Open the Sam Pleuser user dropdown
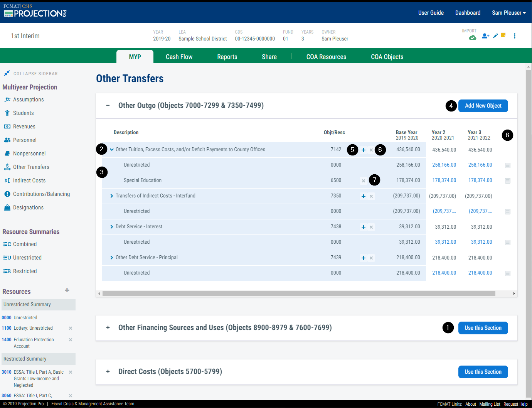 coord(509,13)
